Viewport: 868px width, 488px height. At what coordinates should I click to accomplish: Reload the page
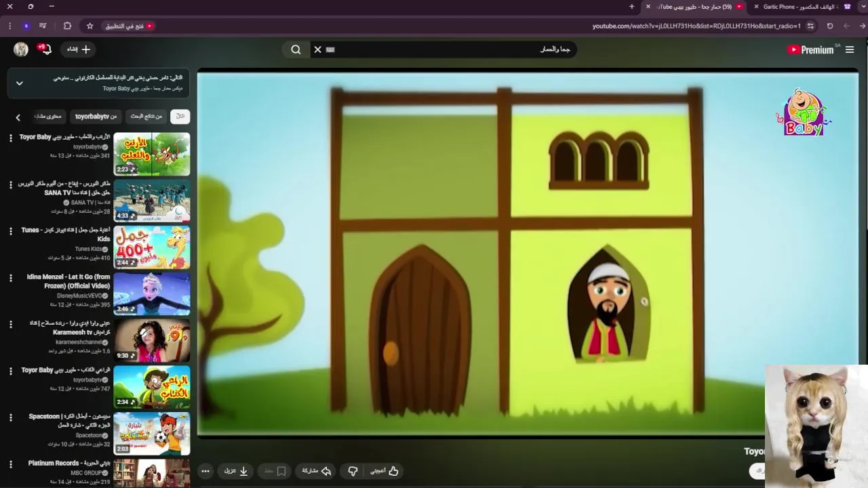(x=829, y=26)
